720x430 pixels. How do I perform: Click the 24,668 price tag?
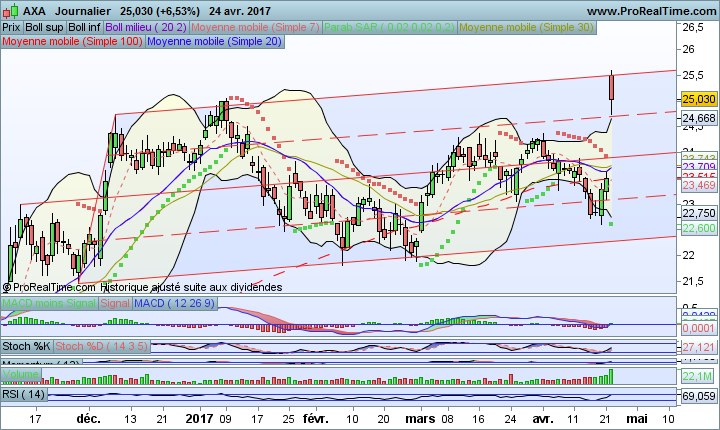[699, 118]
